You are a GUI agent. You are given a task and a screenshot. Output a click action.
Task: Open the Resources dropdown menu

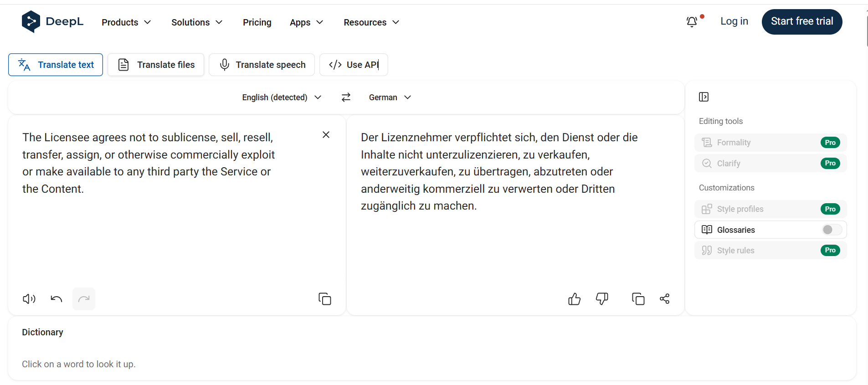(x=371, y=22)
